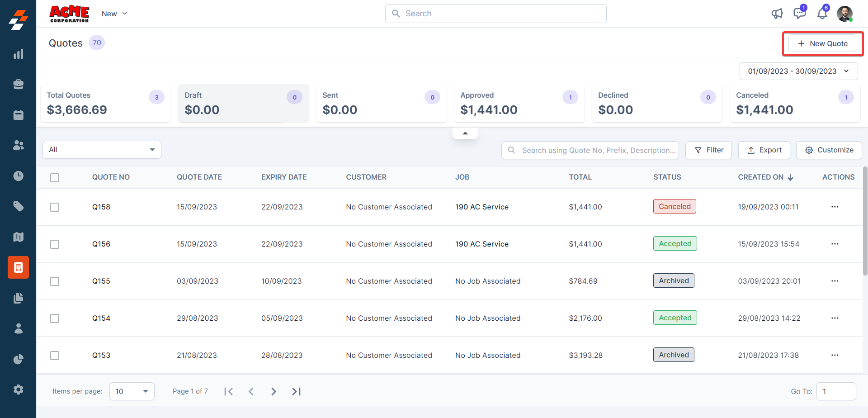Click the Export button
868x418 pixels.
coord(764,150)
